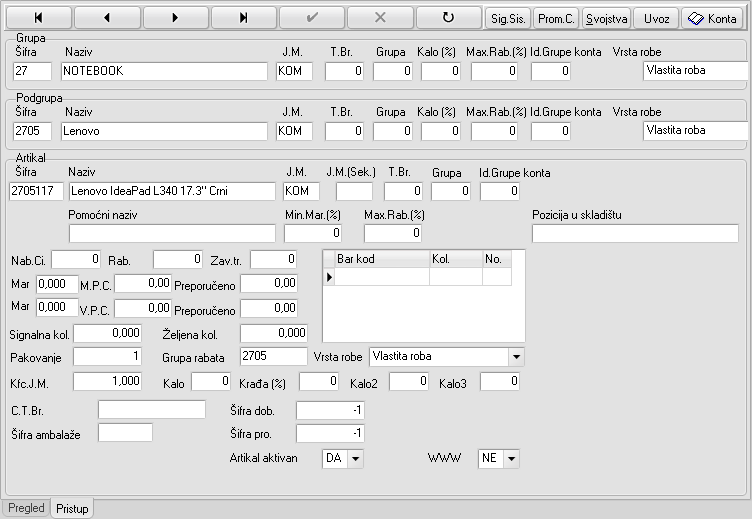Click the Podgrupa Id.Grupe konta field
The height and width of the screenshot is (519, 752).
click(x=551, y=131)
